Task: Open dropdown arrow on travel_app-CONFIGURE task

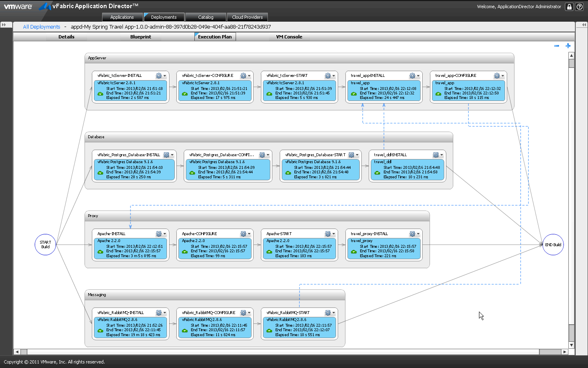Action: (x=503, y=76)
